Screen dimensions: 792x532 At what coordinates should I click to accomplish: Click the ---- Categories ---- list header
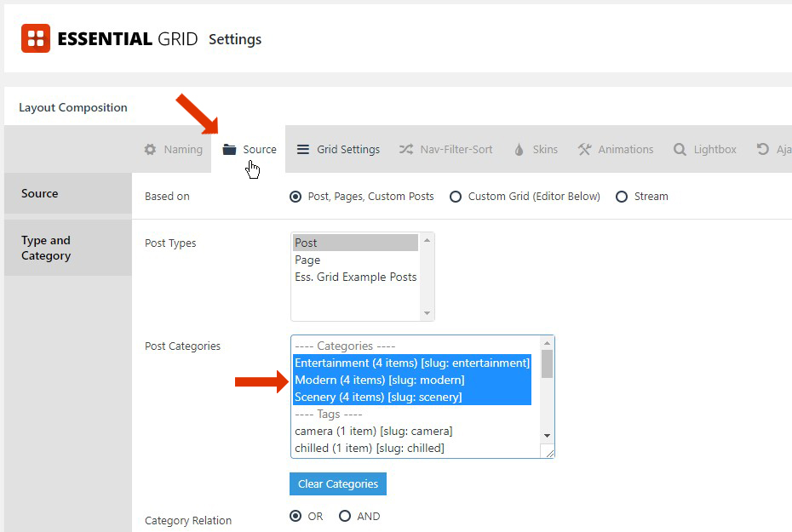[x=345, y=346]
